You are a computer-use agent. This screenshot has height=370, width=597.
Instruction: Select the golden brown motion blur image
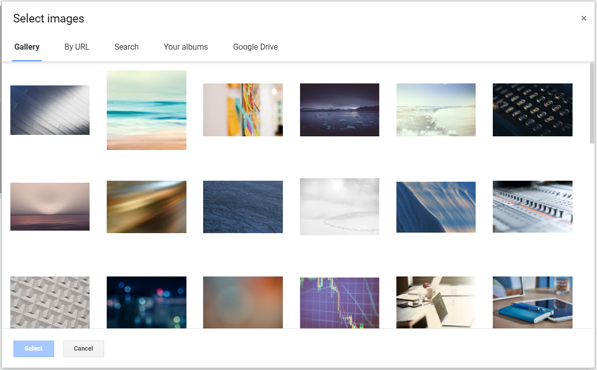(x=147, y=207)
